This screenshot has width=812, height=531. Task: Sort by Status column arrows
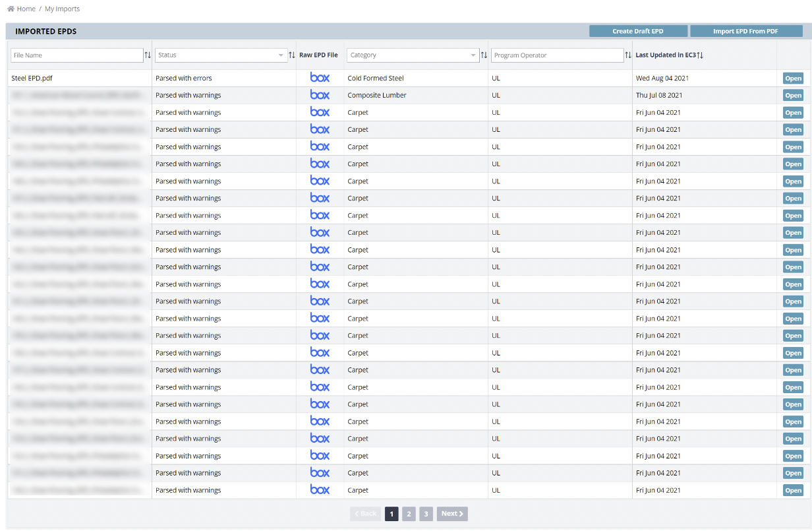pos(292,55)
